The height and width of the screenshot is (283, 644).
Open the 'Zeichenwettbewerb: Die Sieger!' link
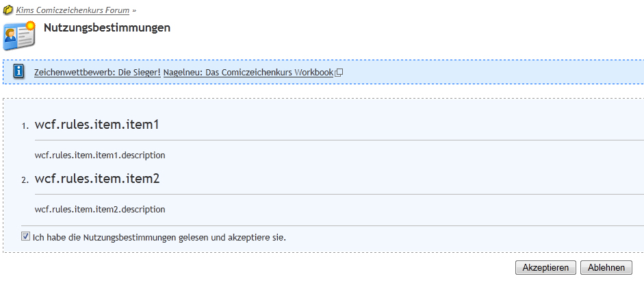click(97, 72)
